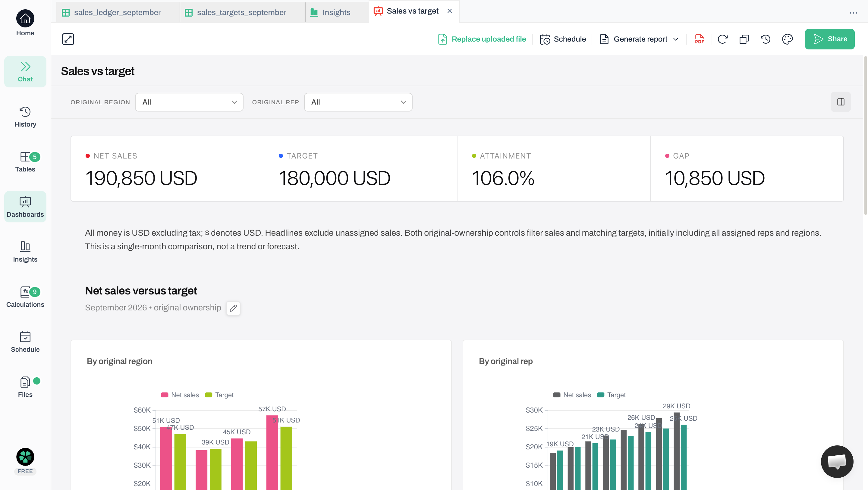This screenshot has height=490, width=868.
Task: Open the Original Rep dropdown
Action: 358,102
